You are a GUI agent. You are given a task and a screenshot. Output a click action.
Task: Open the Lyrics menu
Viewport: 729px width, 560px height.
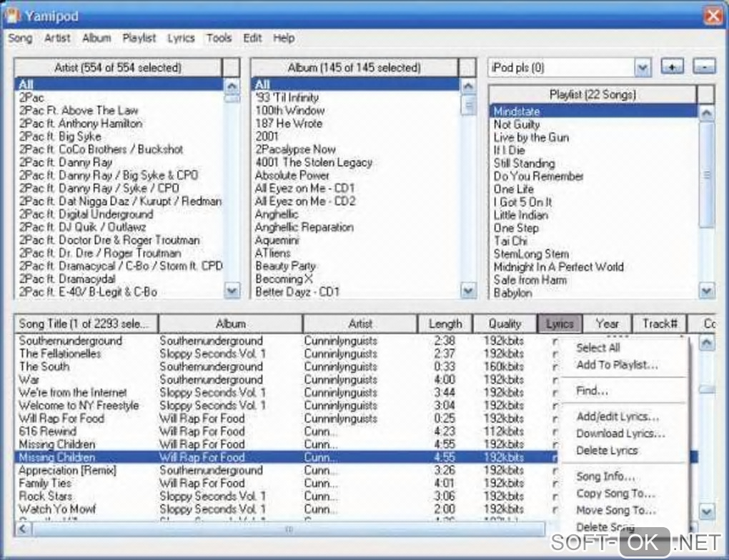pos(181,38)
